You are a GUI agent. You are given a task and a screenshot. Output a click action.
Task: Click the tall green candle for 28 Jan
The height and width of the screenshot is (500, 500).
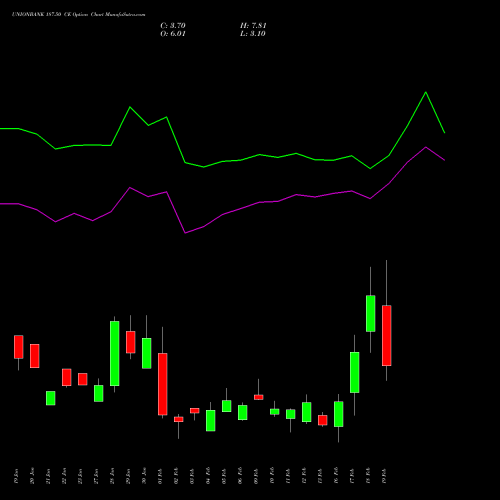click(115, 353)
